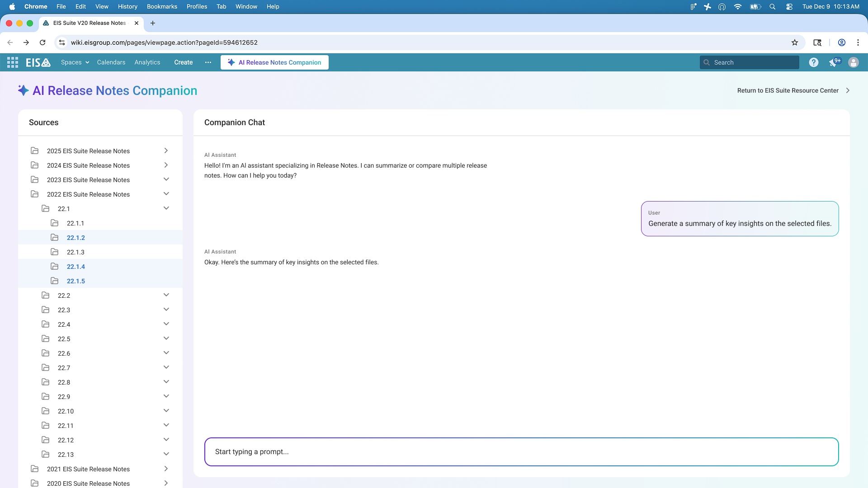Collapse the 22.1 folder chevron
This screenshot has height=488, width=868.
(166, 208)
